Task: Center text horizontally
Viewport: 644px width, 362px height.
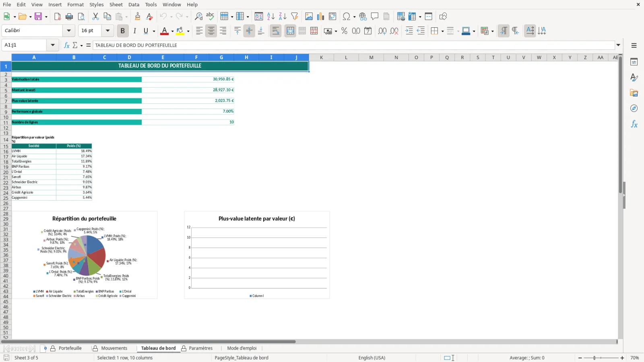Action: coord(211,31)
